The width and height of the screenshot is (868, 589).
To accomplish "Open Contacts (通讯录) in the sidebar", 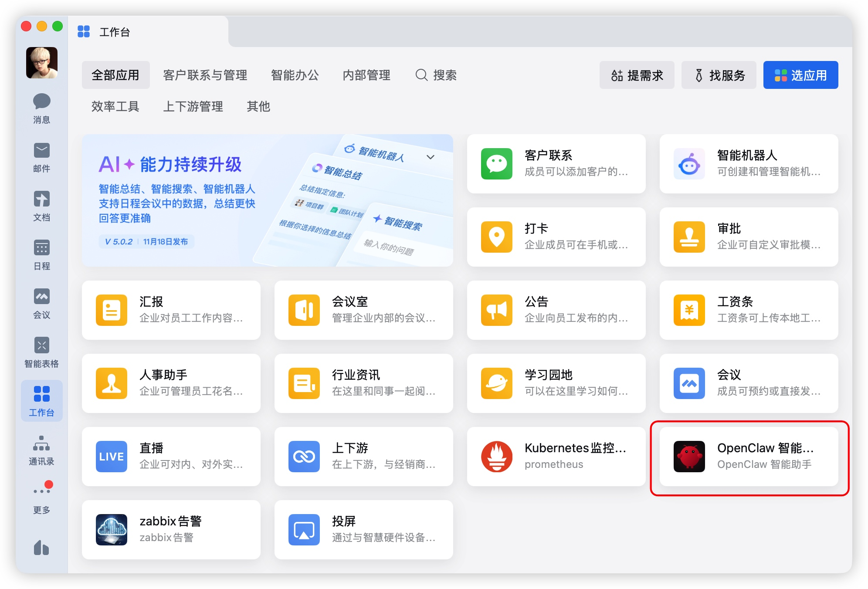I will pyautogui.click(x=41, y=450).
